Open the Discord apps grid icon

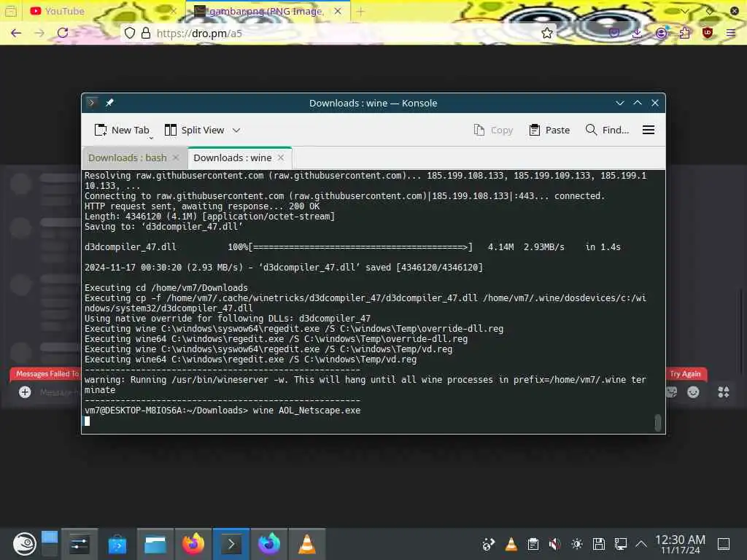[x=723, y=392]
